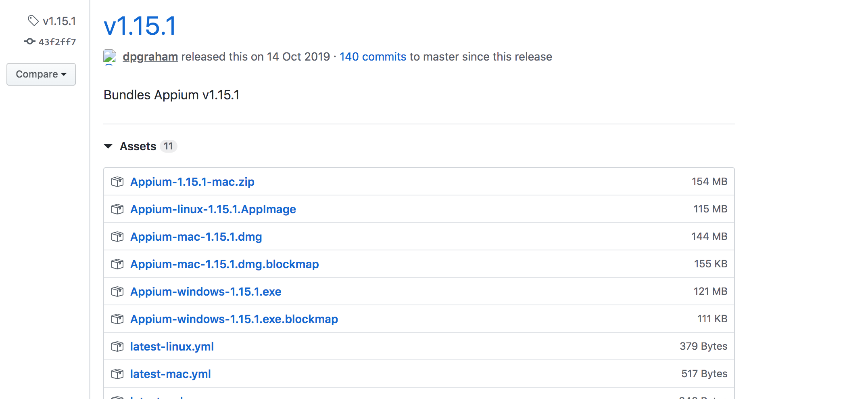Screen dimensions: 868x399
Task: Click package icon beside latest-linux.yml
Action: [x=117, y=346]
